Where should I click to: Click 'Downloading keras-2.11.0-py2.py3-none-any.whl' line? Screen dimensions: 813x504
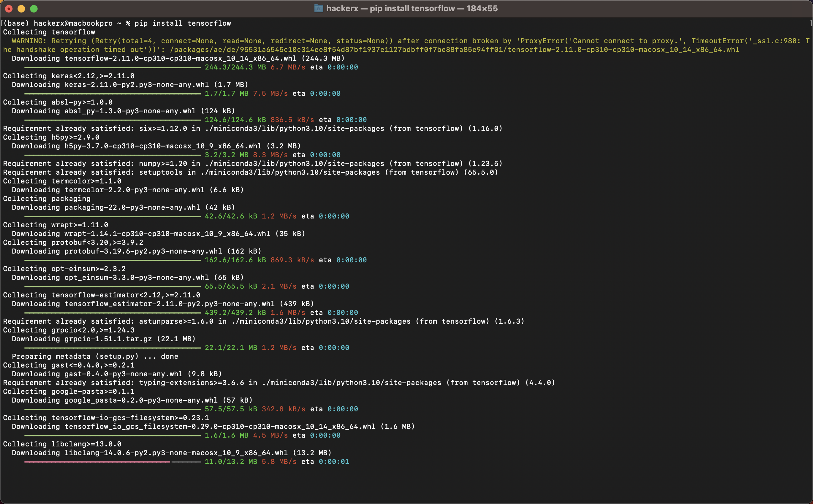pyautogui.click(x=130, y=85)
